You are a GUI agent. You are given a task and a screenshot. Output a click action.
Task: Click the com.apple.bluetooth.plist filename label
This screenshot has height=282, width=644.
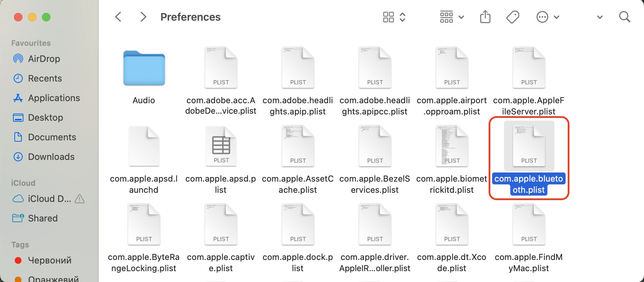529,184
